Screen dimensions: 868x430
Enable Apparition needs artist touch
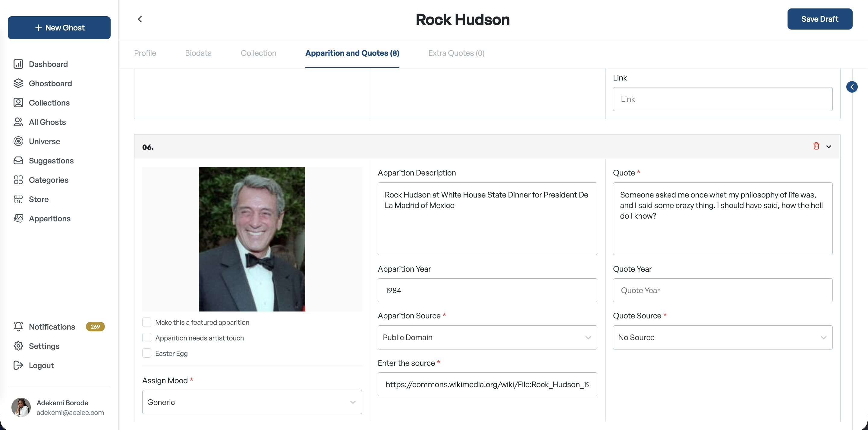click(x=146, y=338)
